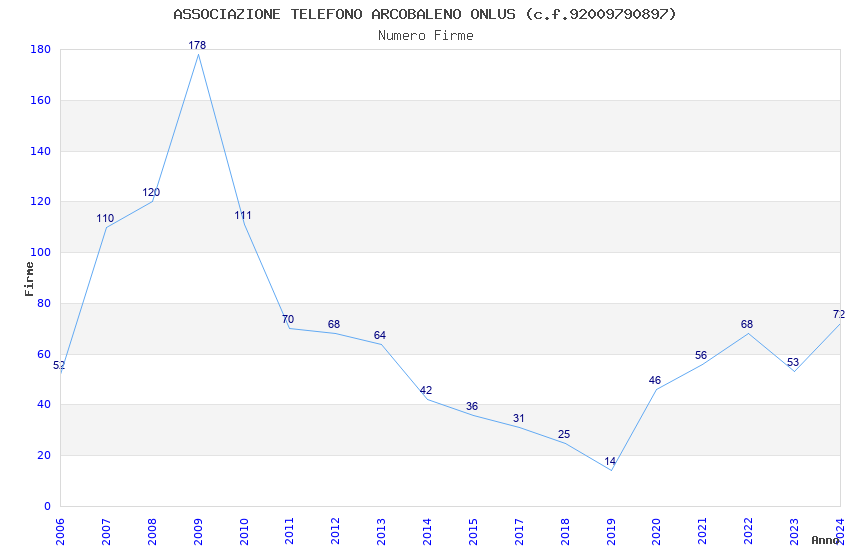This screenshot has width=850, height=550.
Task: Click the x-axis year label 2019
Action: click(x=611, y=531)
